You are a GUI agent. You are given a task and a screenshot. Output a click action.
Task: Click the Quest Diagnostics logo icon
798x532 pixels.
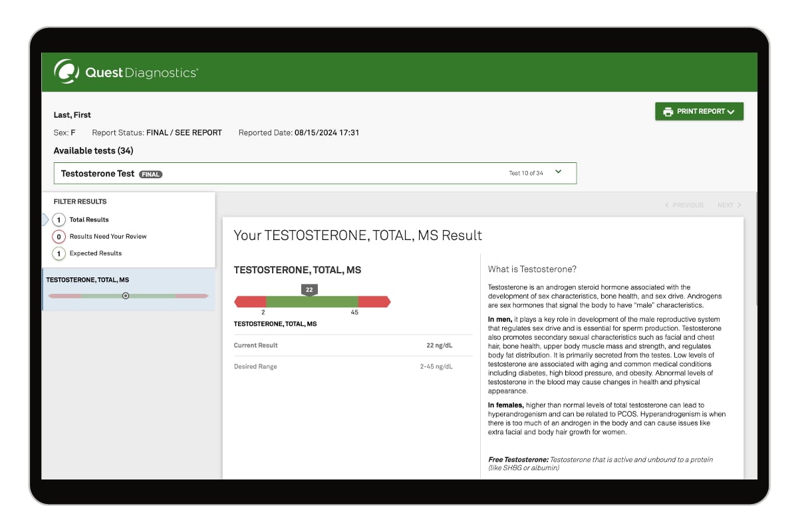click(x=66, y=72)
